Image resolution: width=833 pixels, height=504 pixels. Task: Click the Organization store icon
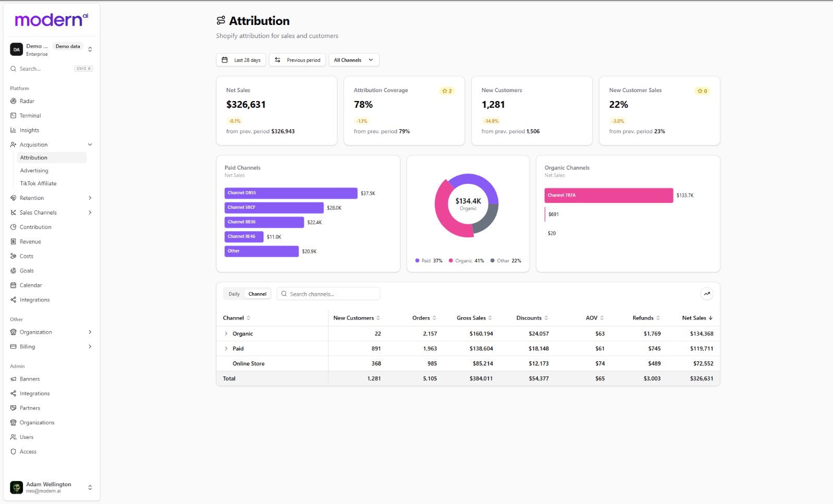pos(13,332)
